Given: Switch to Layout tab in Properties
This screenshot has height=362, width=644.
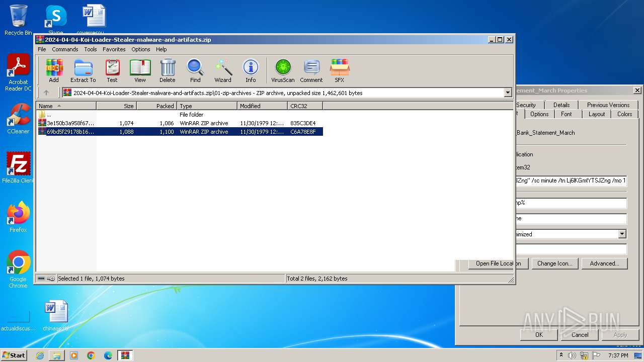Looking at the screenshot, I should 597,114.
